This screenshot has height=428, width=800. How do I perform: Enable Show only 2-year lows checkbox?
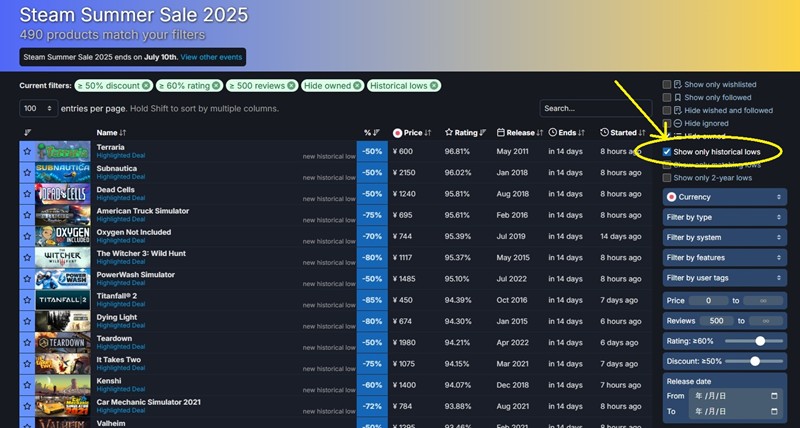(666, 178)
